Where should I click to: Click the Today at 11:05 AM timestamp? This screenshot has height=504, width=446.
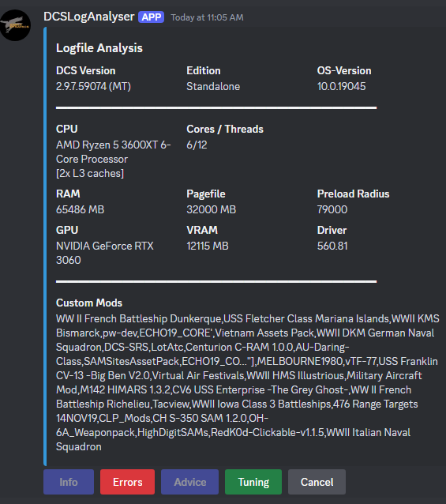pos(207,17)
